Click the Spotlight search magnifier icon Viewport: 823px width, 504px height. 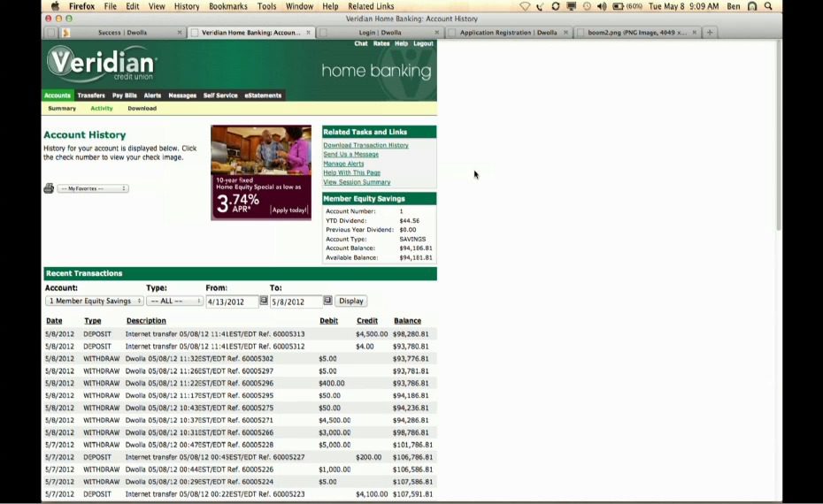(x=768, y=6)
